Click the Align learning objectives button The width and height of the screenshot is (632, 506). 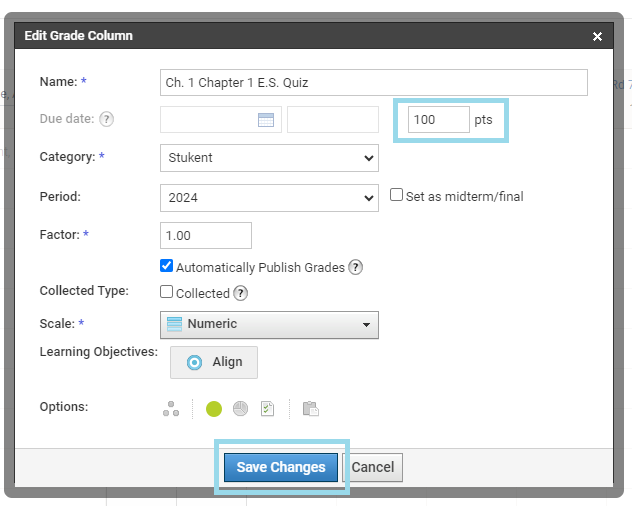click(214, 362)
